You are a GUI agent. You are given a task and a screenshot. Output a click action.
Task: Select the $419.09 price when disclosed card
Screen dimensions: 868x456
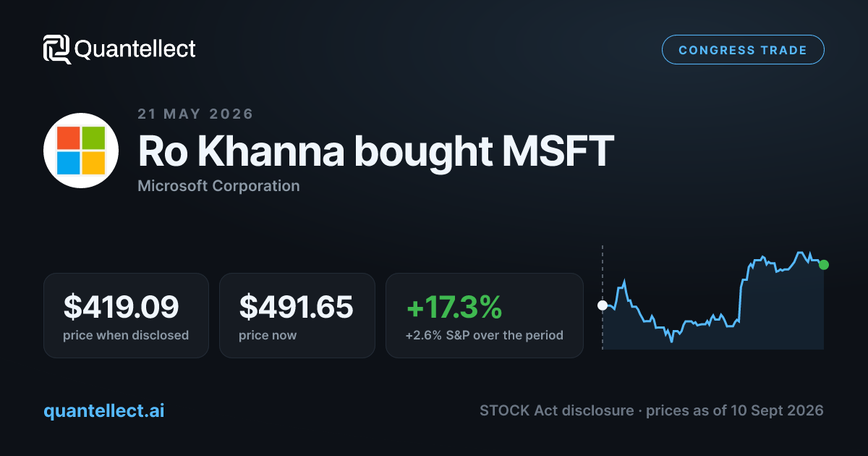click(126, 316)
